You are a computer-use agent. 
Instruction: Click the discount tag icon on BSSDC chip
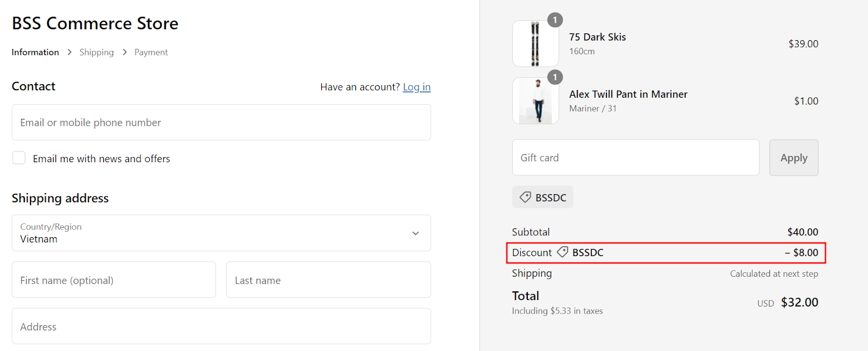pos(525,197)
